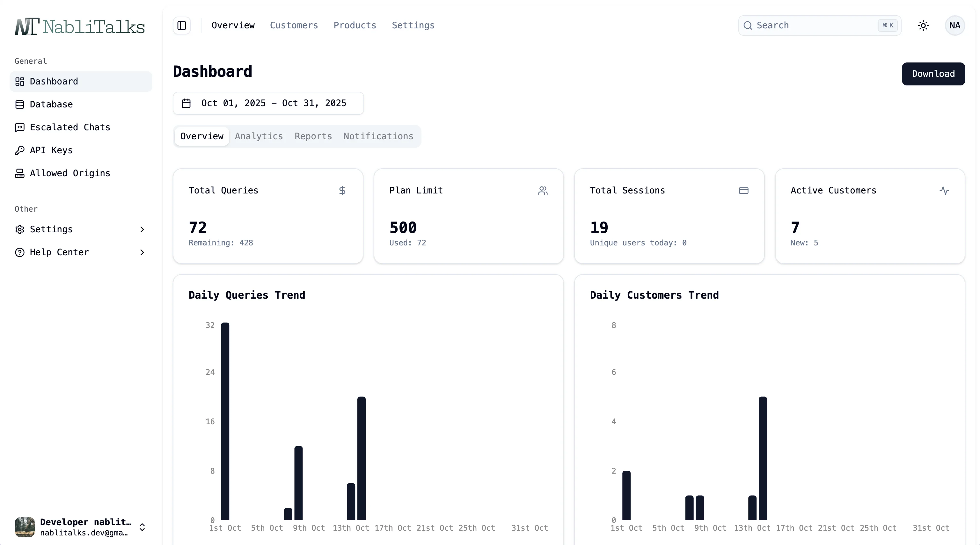Viewport: 980px width, 545px height.
Task: Click the activity icon on Active Customers card
Action: (x=945, y=191)
